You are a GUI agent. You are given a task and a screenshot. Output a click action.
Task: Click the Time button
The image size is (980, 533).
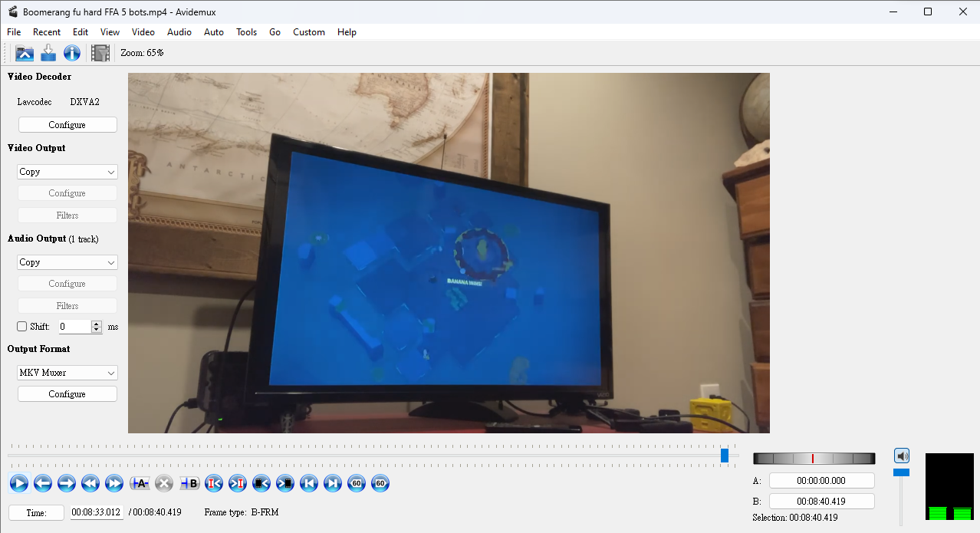coord(36,512)
